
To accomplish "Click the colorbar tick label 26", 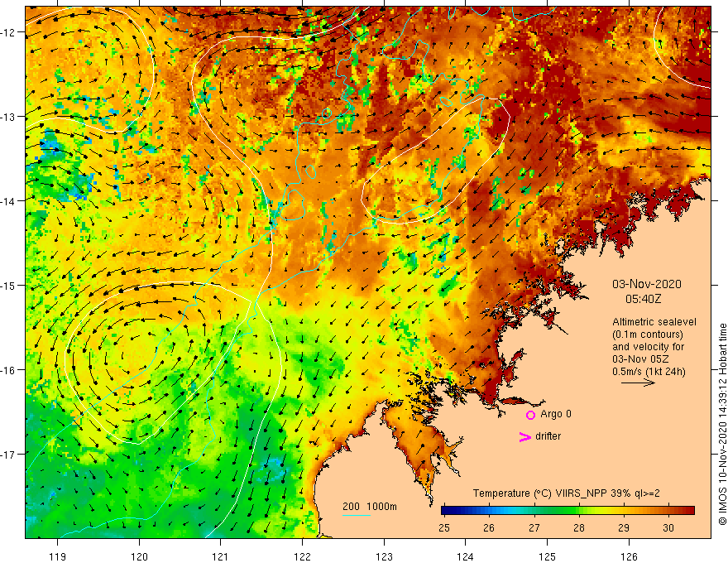I will (x=489, y=527).
